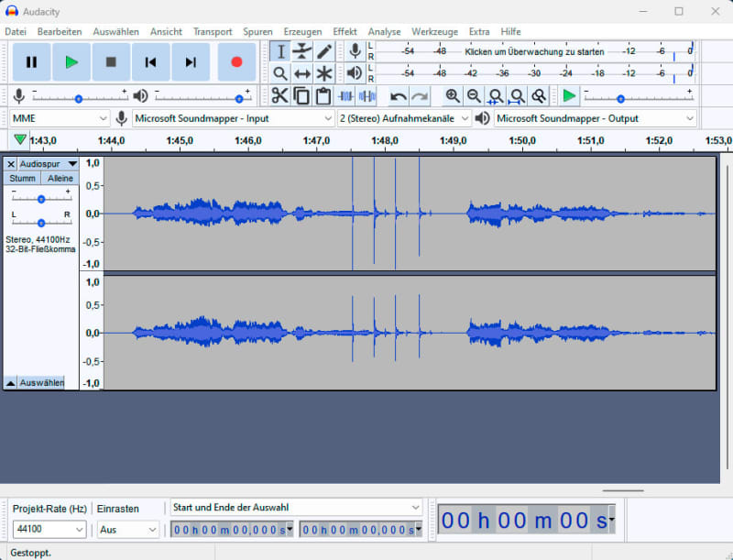
Task: Open the Datei menu
Action: [x=16, y=32]
